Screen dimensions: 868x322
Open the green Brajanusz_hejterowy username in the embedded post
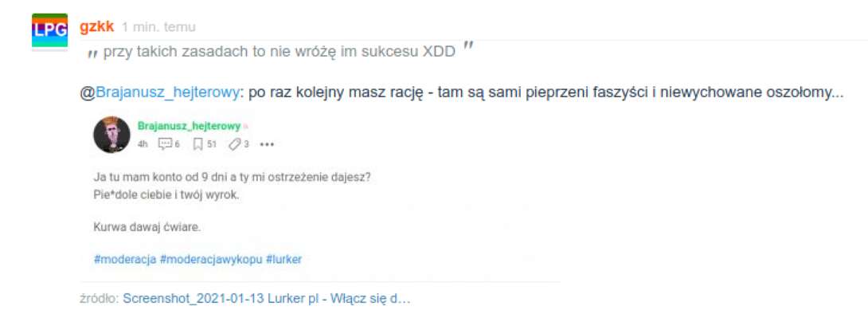189,127
